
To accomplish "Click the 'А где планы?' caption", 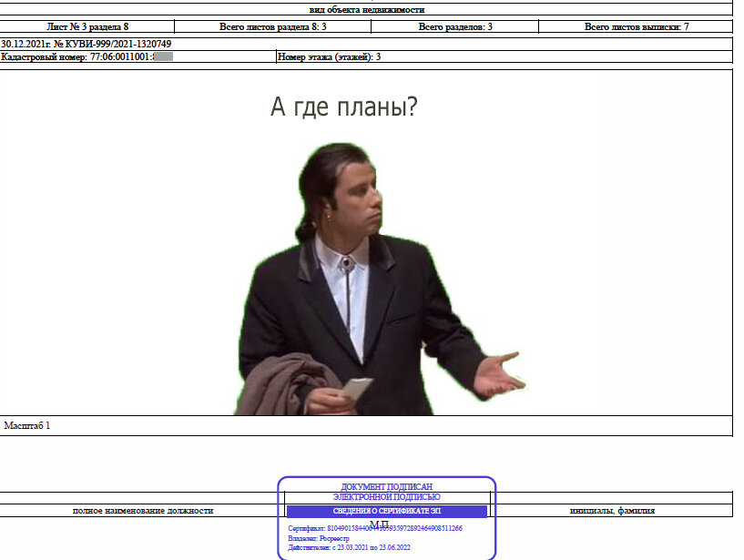I will point(344,107).
